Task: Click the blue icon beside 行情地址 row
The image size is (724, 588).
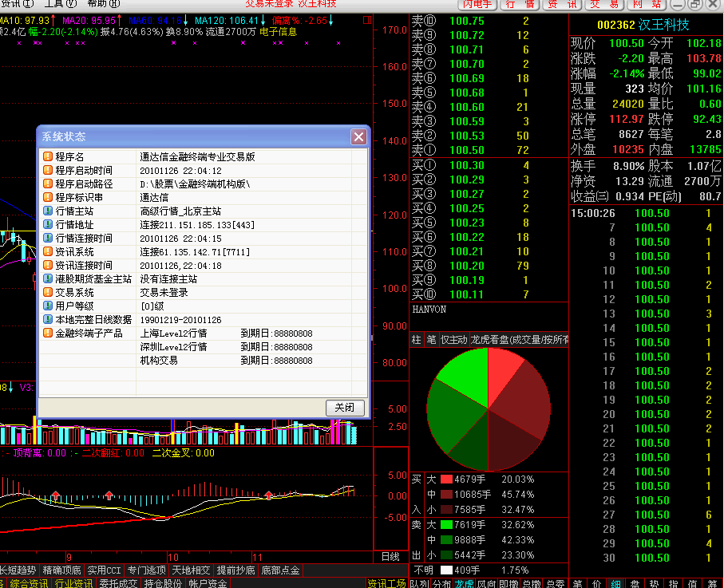Action: click(x=48, y=224)
